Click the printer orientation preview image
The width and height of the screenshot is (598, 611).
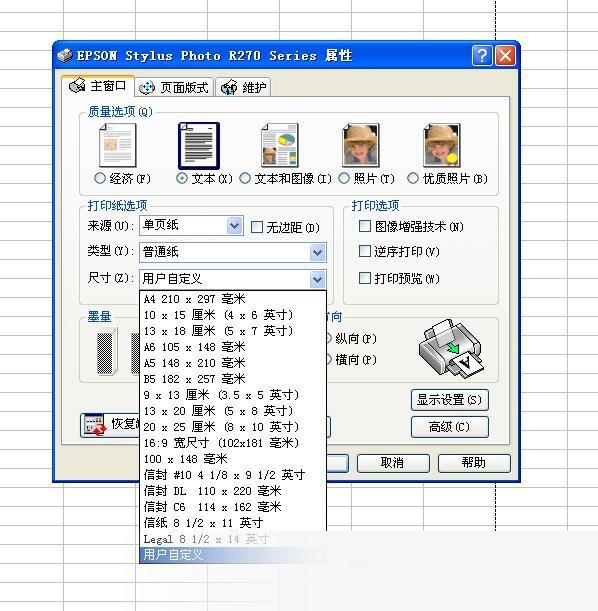pos(451,349)
